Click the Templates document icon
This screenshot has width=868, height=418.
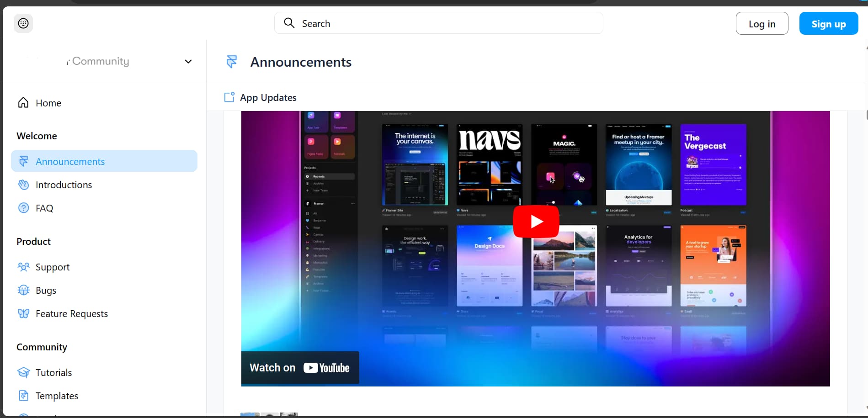pos(23,396)
